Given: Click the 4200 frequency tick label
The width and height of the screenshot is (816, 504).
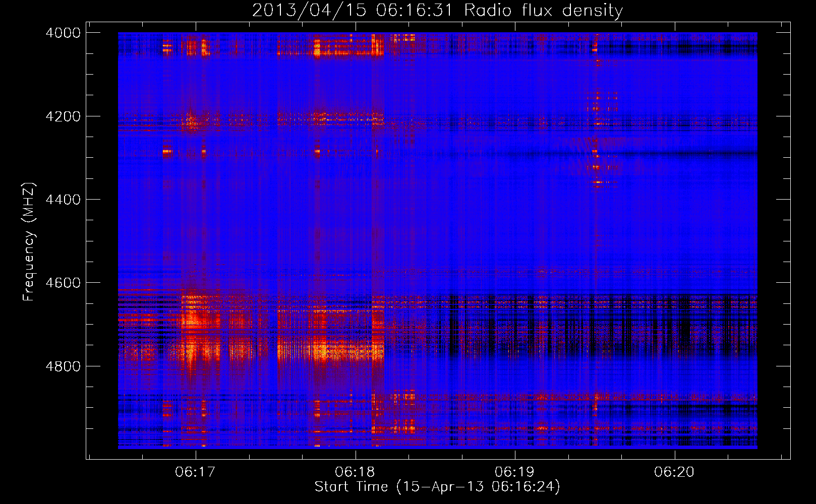Looking at the screenshot, I should [x=63, y=116].
